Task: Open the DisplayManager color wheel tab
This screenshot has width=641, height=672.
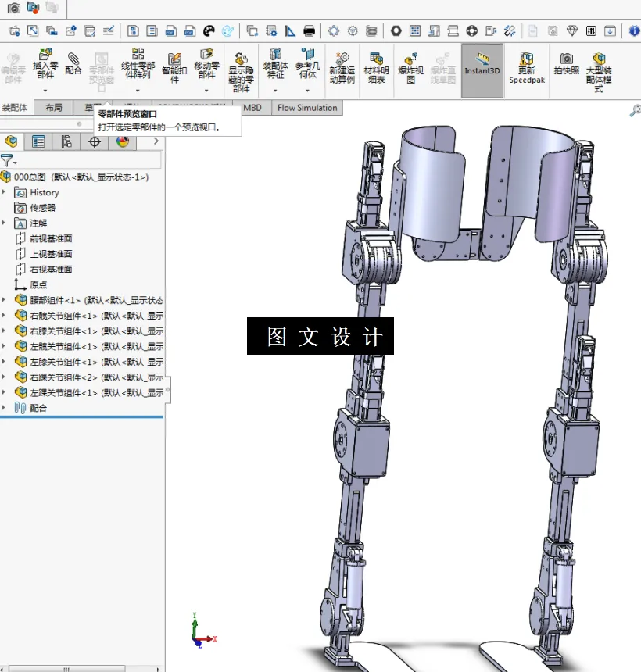Action: pyautogui.click(x=122, y=141)
